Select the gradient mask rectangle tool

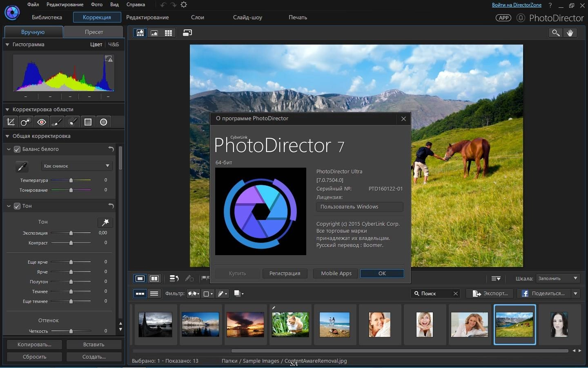click(88, 122)
